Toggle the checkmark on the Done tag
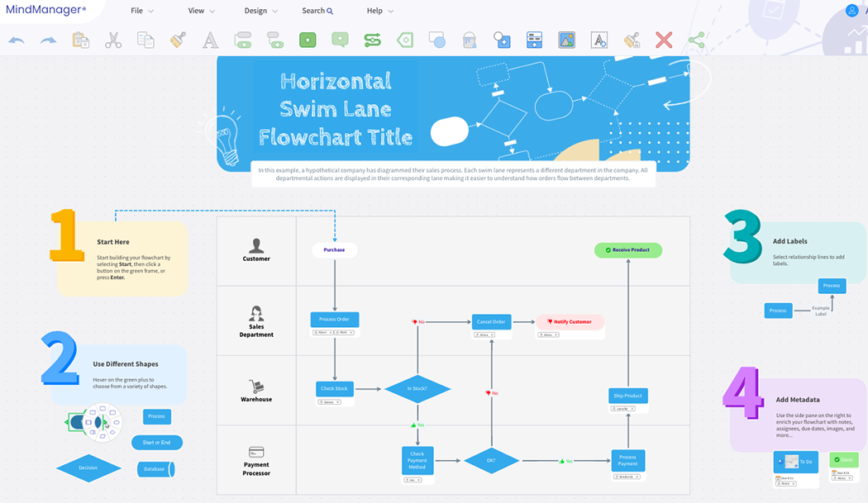Image resolution: width=868 pixels, height=503 pixels. [837, 458]
